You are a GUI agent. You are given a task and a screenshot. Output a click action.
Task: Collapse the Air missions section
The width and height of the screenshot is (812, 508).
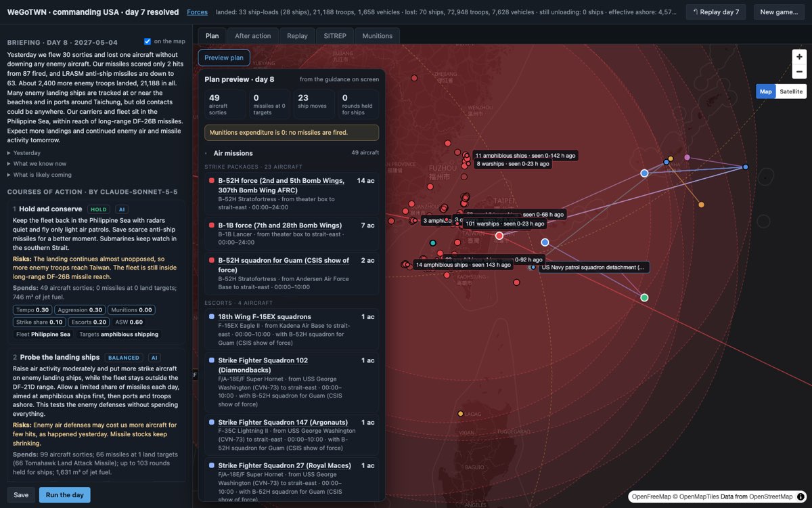coord(292,153)
